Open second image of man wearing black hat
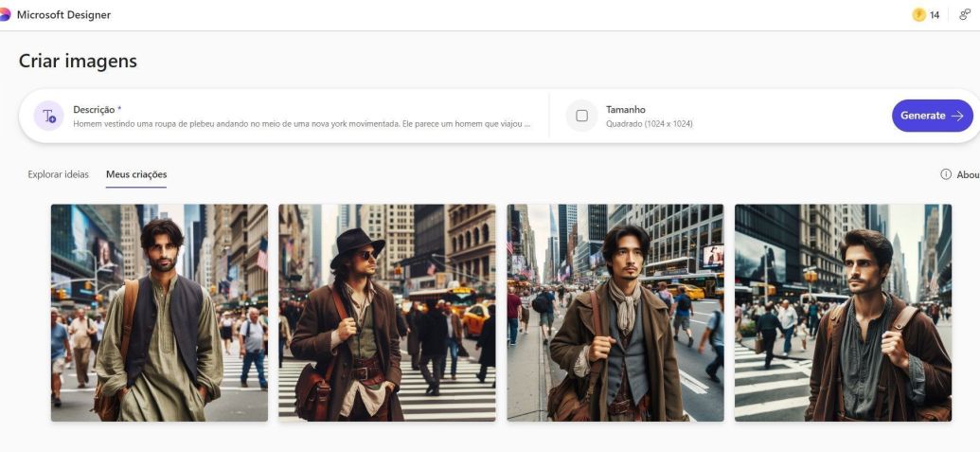Viewport: 980px width, 452px height. click(386, 313)
